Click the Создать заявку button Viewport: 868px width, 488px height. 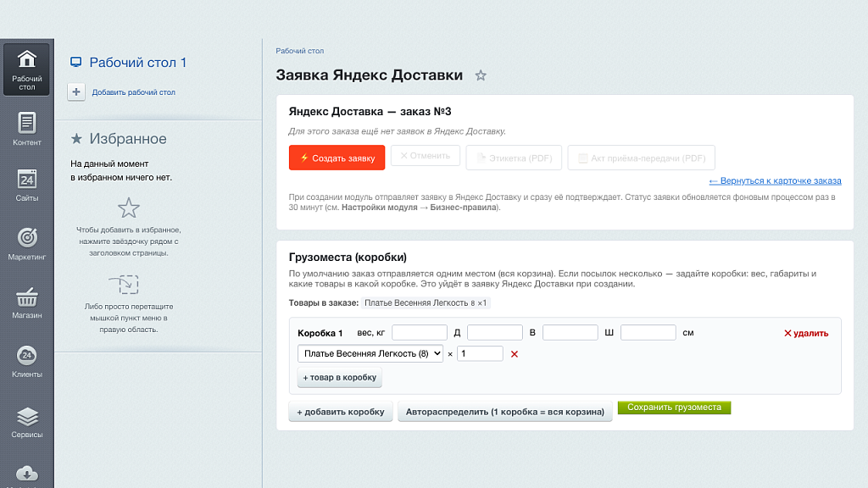click(337, 158)
